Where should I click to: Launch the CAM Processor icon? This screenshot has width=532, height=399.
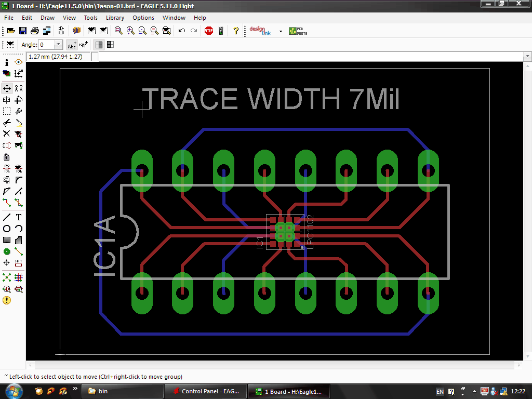tap(47, 31)
